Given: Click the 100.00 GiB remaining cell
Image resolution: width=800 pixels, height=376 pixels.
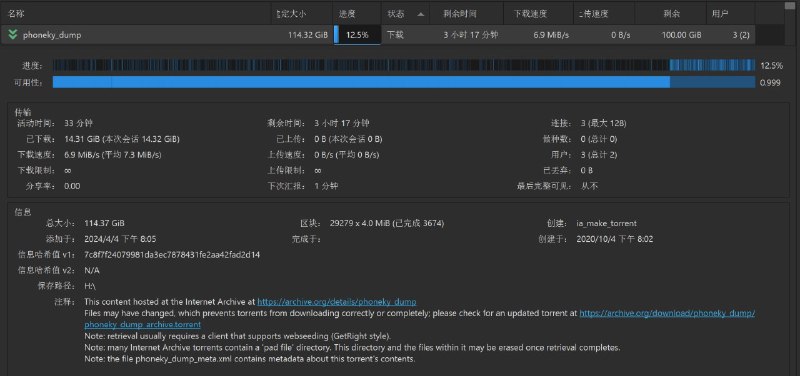Looking at the screenshot, I should (681, 35).
